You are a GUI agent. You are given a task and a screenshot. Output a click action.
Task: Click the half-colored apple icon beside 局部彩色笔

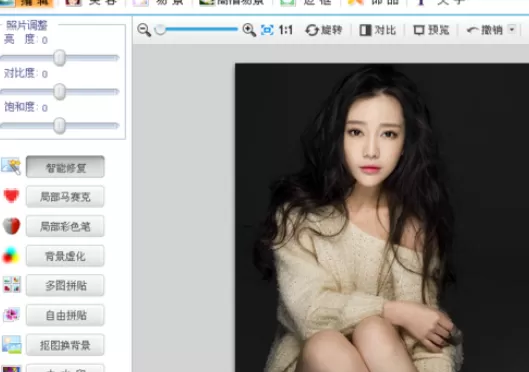[11, 226]
